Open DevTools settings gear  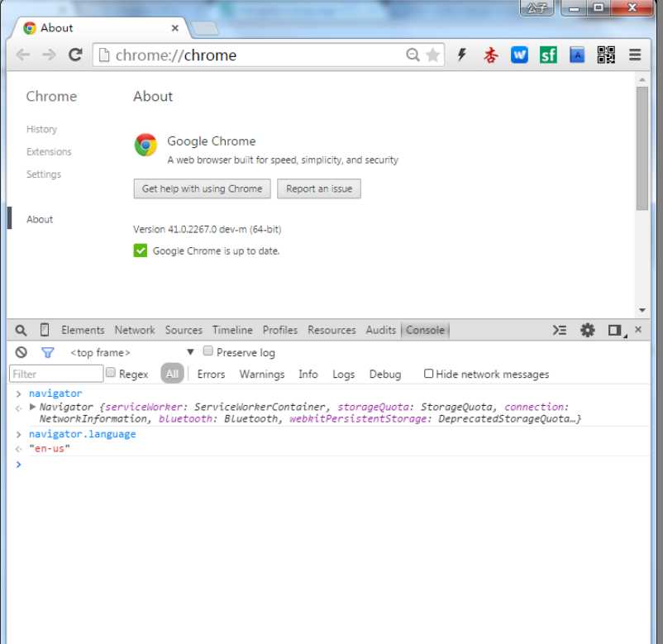click(x=587, y=330)
